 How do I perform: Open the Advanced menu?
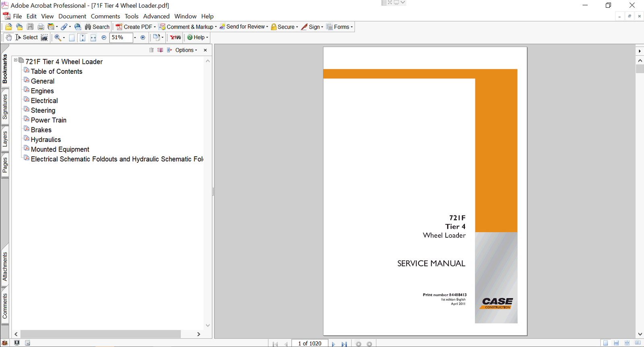[156, 16]
